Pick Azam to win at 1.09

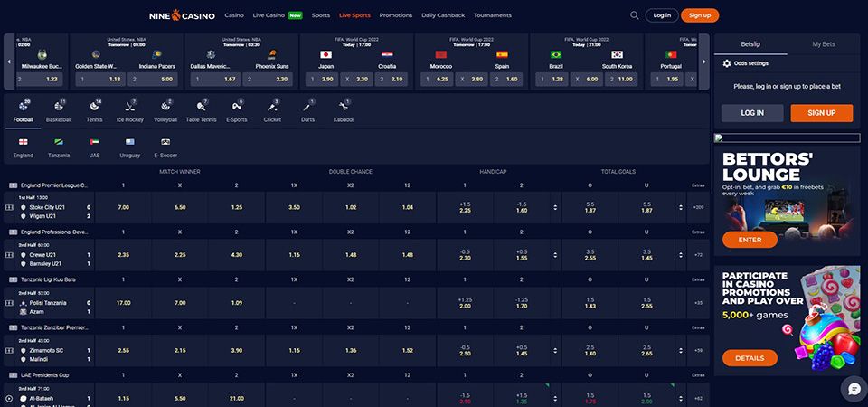point(237,303)
